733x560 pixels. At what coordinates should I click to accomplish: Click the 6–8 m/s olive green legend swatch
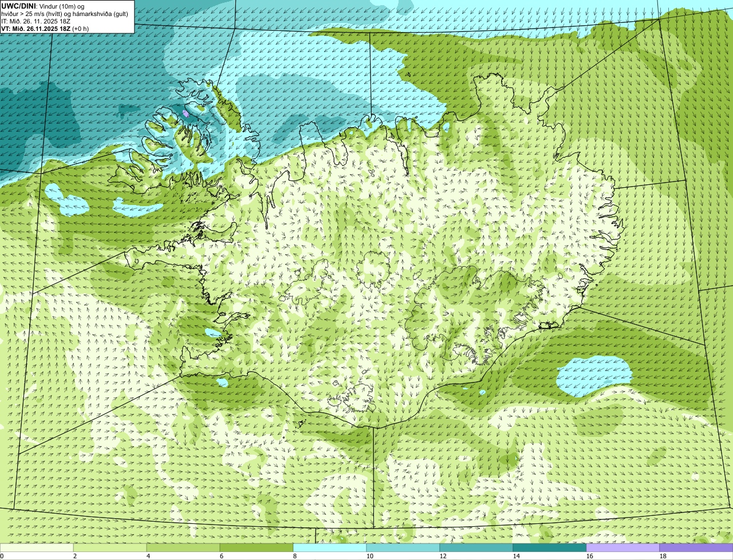click(257, 547)
